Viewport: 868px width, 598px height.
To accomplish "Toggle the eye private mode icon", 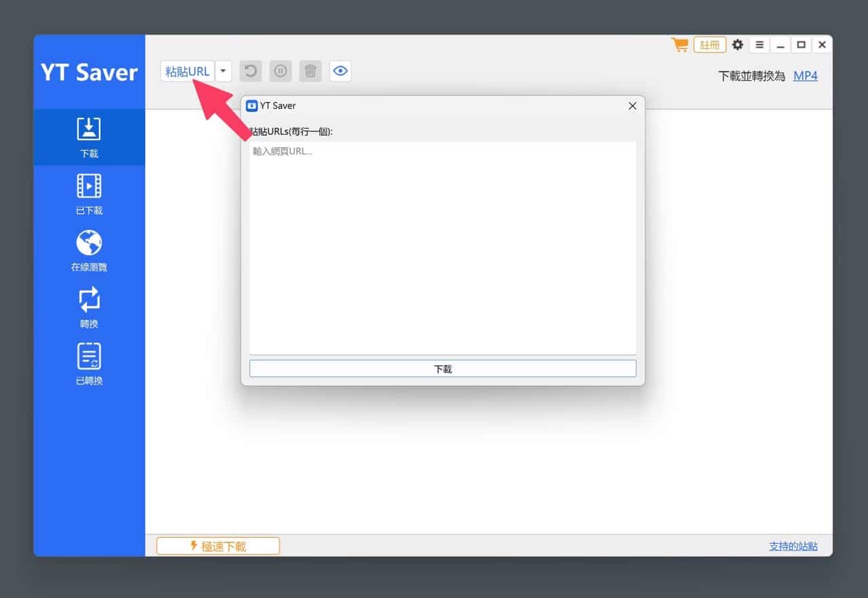I will (340, 71).
